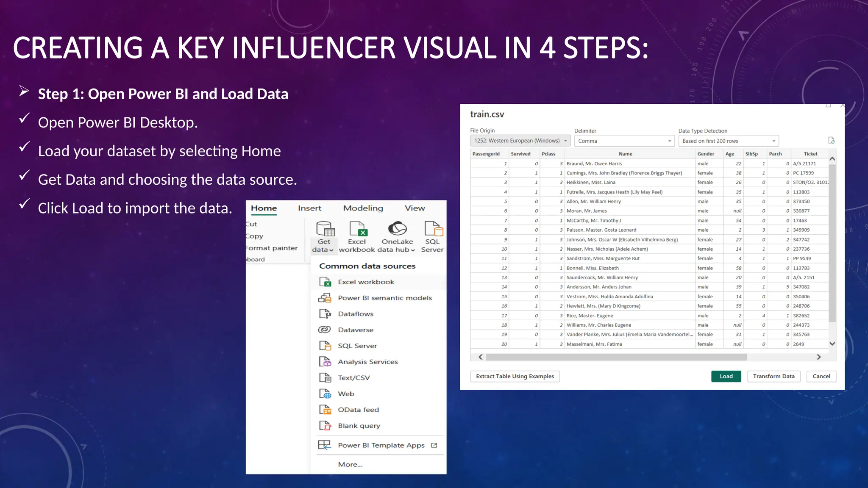This screenshot has width=868, height=488.
Task: Click the external link icon beside Template Apps
Action: 434,446
